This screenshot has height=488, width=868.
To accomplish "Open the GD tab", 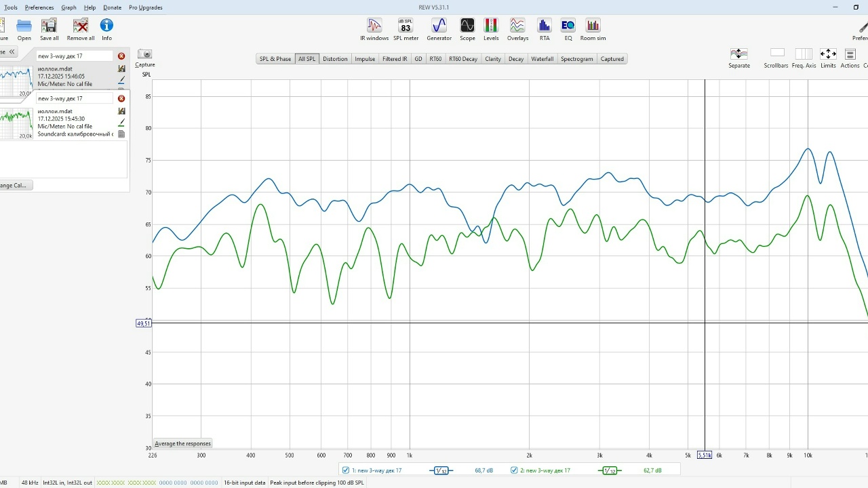I will click(418, 59).
